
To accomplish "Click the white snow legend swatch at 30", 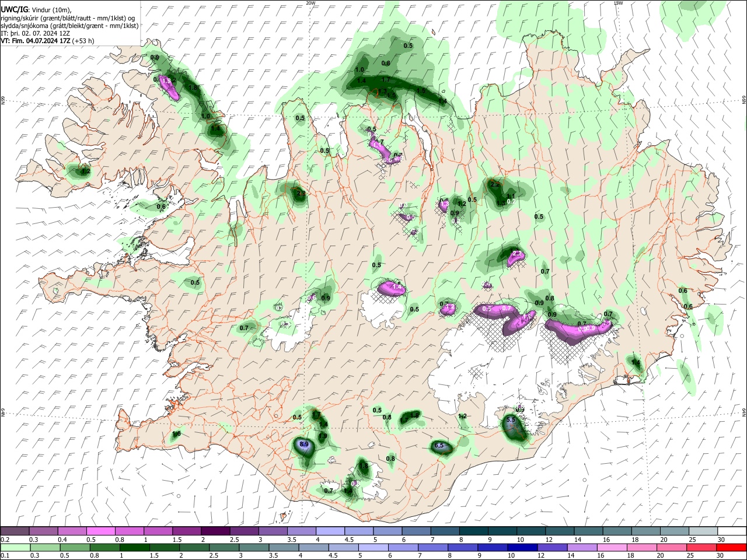I will pos(732,531).
